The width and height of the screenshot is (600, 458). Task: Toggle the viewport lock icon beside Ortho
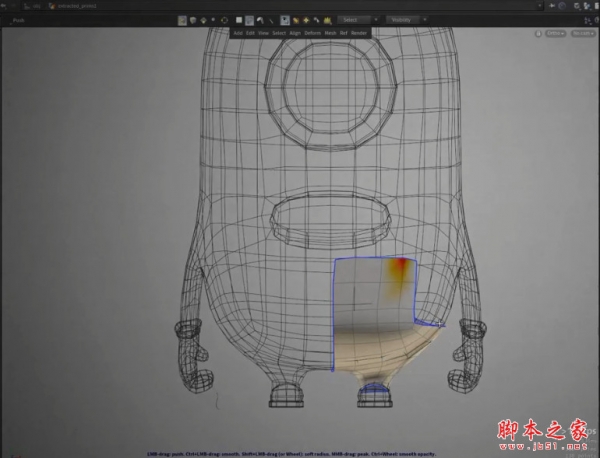point(538,34)
